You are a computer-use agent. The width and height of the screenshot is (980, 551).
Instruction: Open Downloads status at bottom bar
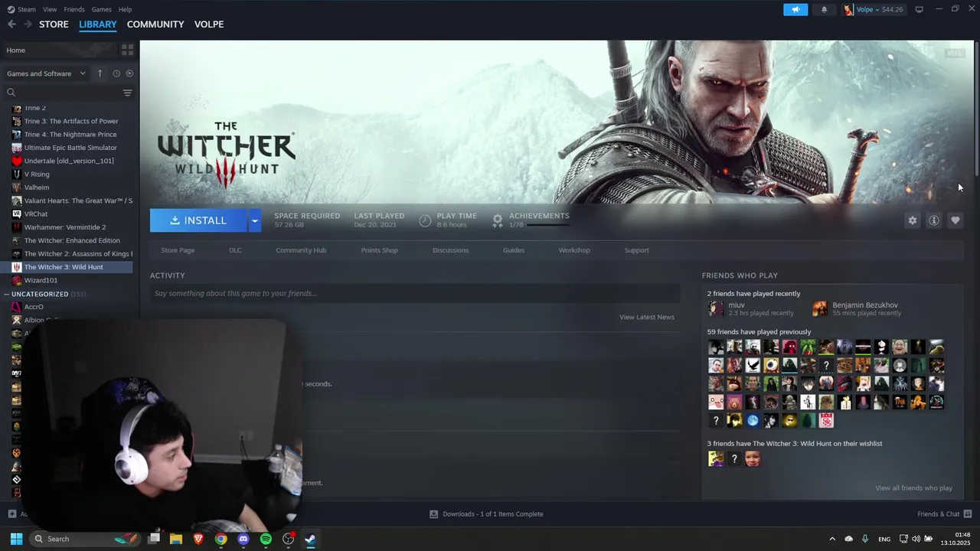(486, 514)
